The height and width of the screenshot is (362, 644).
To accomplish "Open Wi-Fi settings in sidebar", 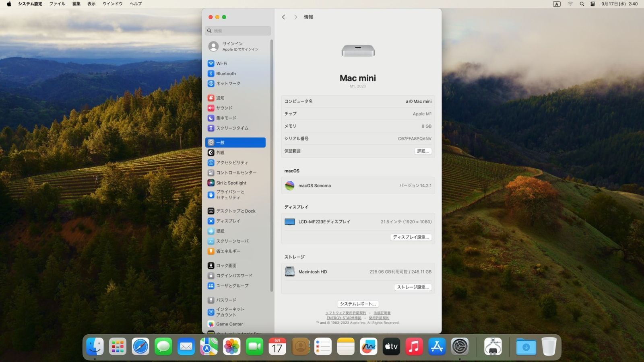I will coord(221,64).
